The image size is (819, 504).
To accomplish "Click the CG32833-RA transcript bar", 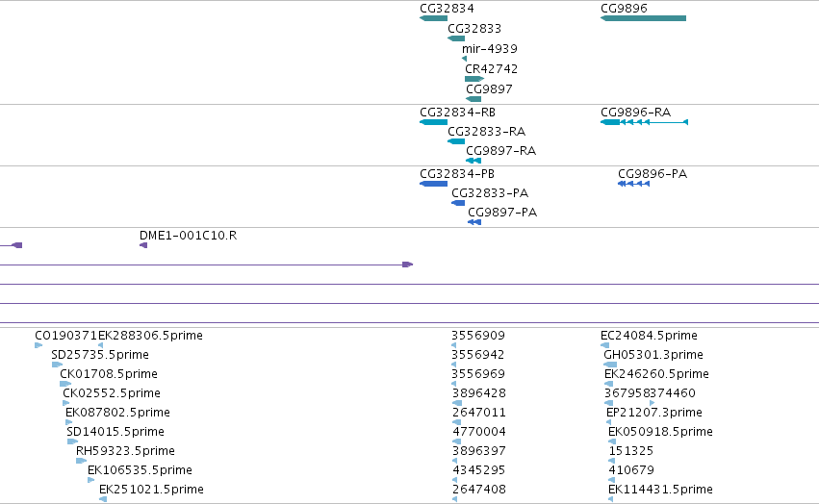I will 456,141.
